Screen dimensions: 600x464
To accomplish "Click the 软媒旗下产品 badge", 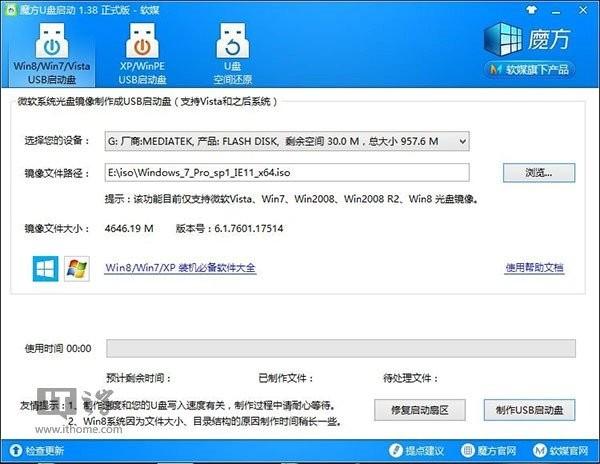I will pyautogui.click(x=530, y=70).
